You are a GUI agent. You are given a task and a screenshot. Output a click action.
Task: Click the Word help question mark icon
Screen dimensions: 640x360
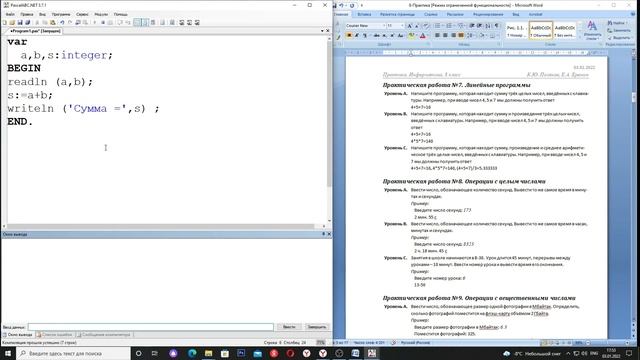pyautogui.click(x=633, y=14)
